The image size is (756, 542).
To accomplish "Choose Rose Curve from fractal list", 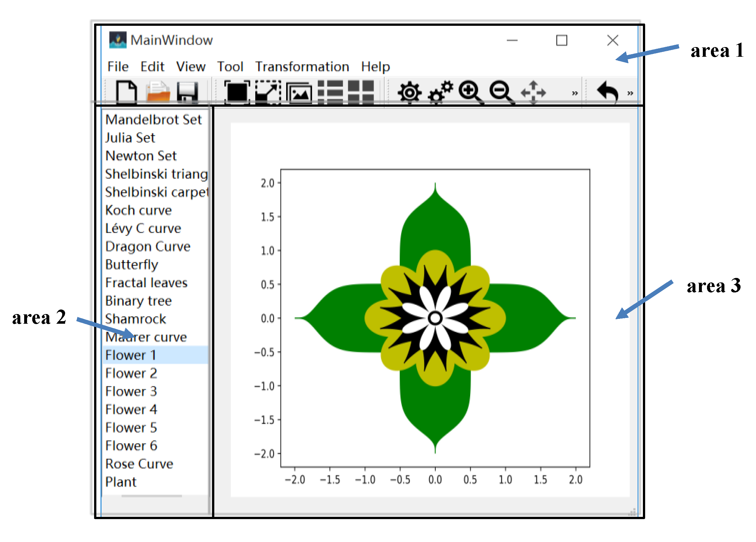I will click(x=139, y=464).
